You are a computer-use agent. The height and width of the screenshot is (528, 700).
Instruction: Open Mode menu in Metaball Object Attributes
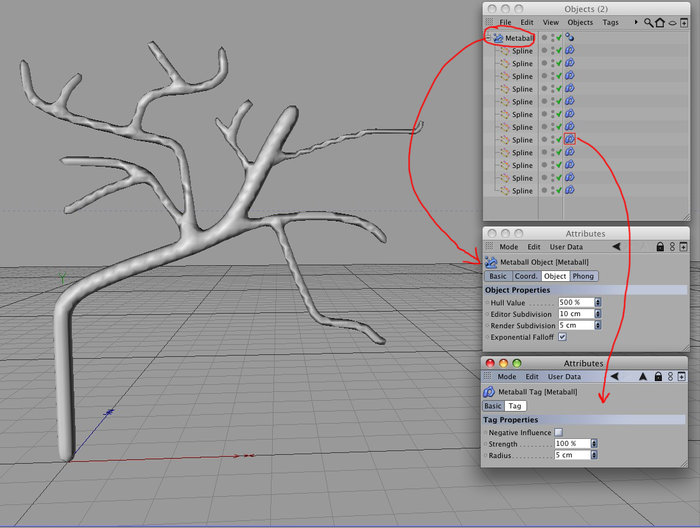pyautogui.click(x=508, y=247)
